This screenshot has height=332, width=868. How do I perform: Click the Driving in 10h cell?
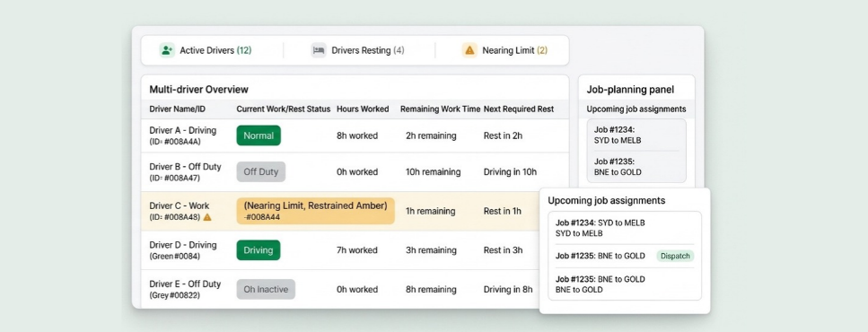[x=510, y=172]
